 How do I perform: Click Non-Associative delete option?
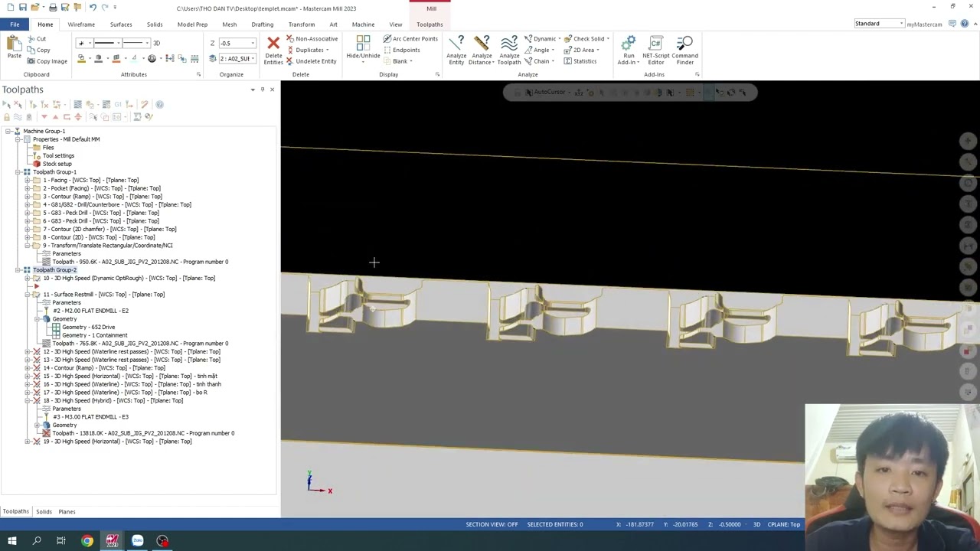pos(312,39)
